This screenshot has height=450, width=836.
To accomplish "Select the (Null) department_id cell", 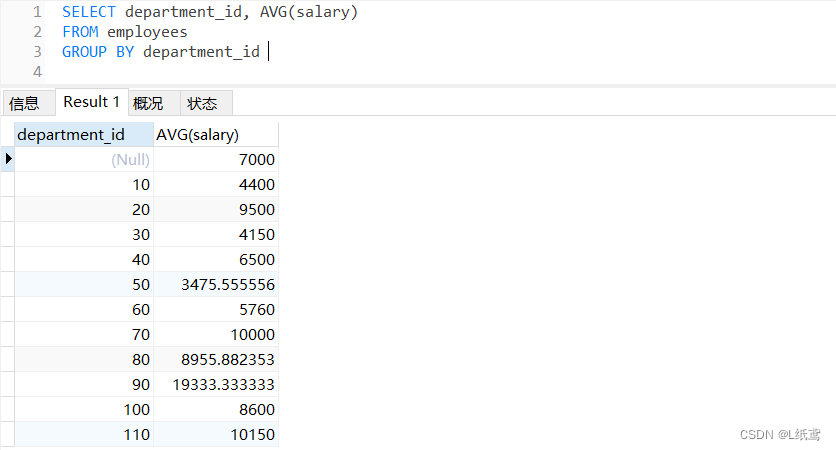I will [84, 159].
